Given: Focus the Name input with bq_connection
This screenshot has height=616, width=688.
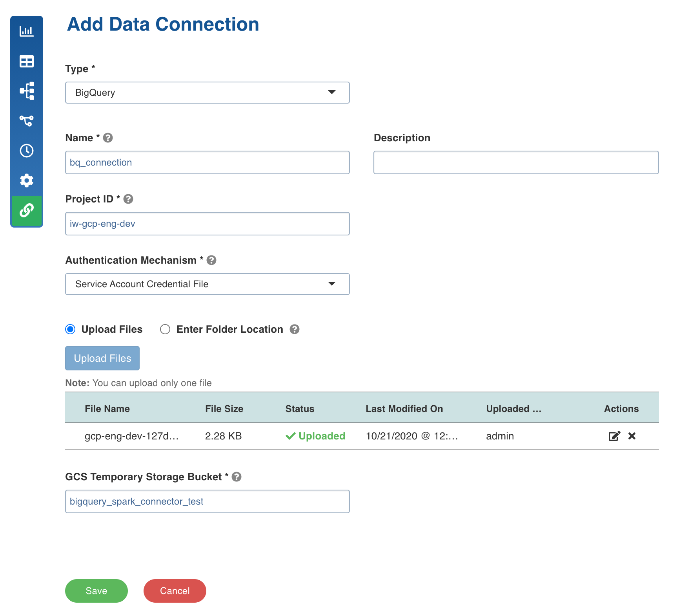Looking at the screenshot, I should pyautogui.click(x=207, y=162).
